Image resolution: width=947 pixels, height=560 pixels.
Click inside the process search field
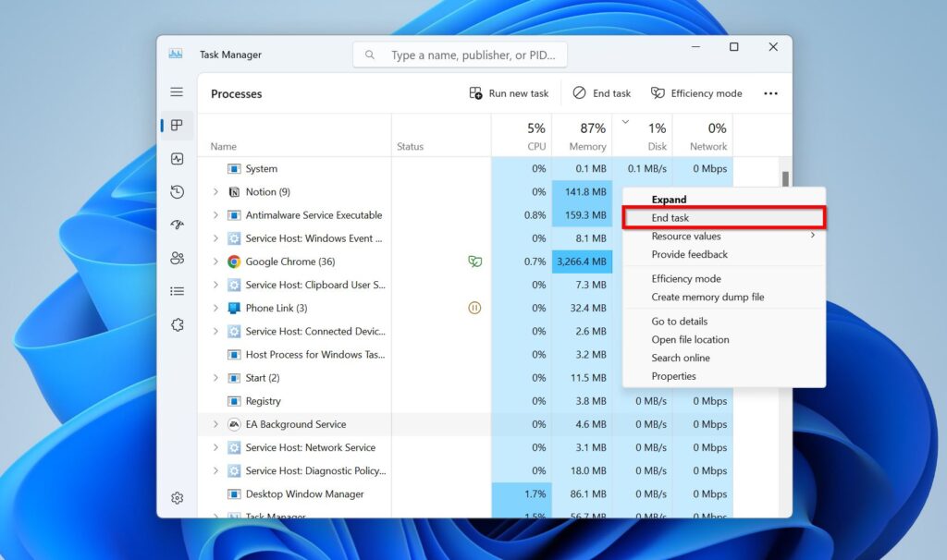click(x=460, y=55)
